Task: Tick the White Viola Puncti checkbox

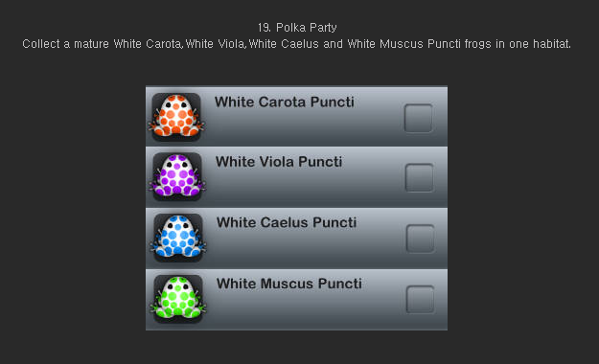Action: (x=419, y=177)
